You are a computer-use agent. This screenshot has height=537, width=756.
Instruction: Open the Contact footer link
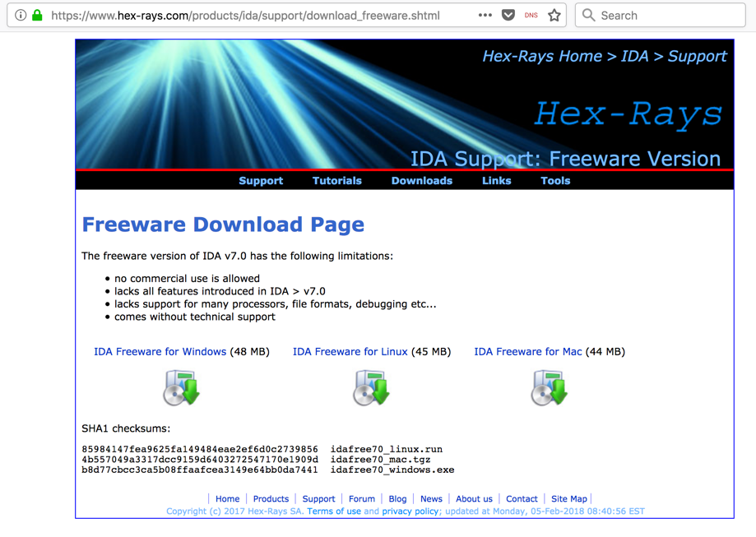tap(522, 499)
